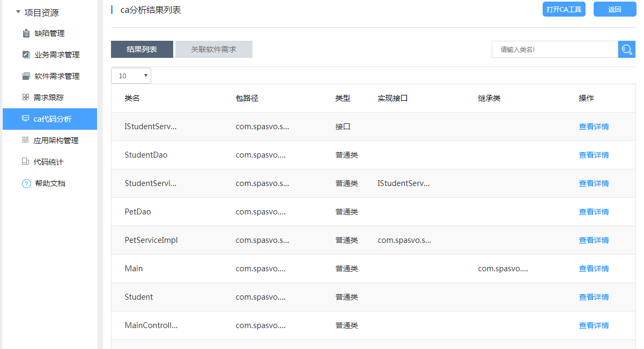This screenshot has height=349, width=644.
Task: Open the page size dropdown showing 10
Action: coord(131,76)
